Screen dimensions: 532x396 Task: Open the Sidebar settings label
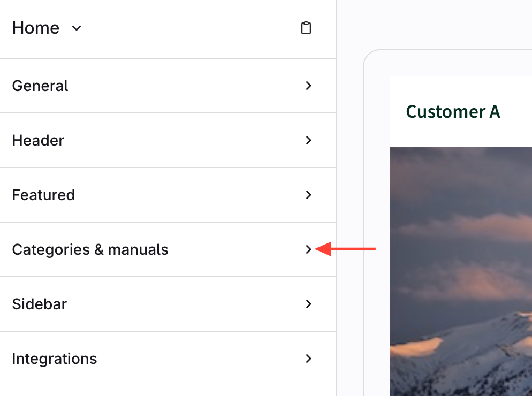click(x=40, y=304)
